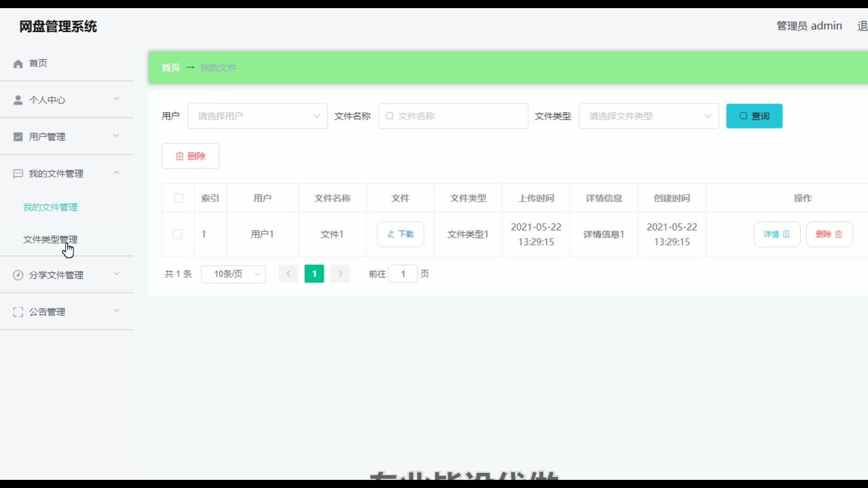Click the home icon beside 首页 in sidebar
The width and height of the screenshot is (868, 488).
tap(18, 64)
